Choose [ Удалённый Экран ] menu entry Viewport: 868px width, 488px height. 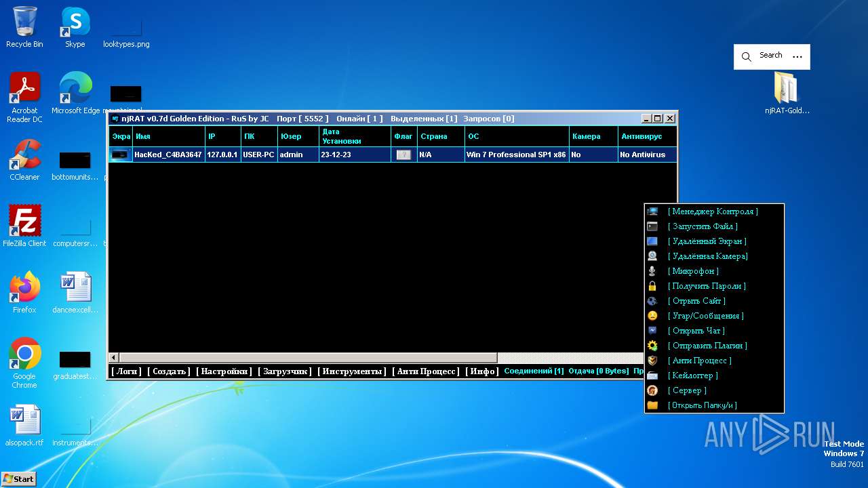click(707, 241)
